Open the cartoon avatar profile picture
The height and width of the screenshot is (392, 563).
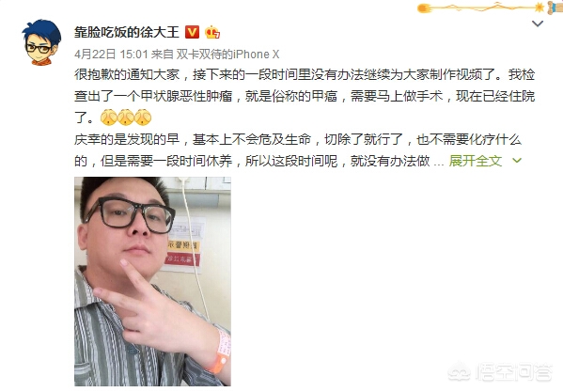point(41,42)
